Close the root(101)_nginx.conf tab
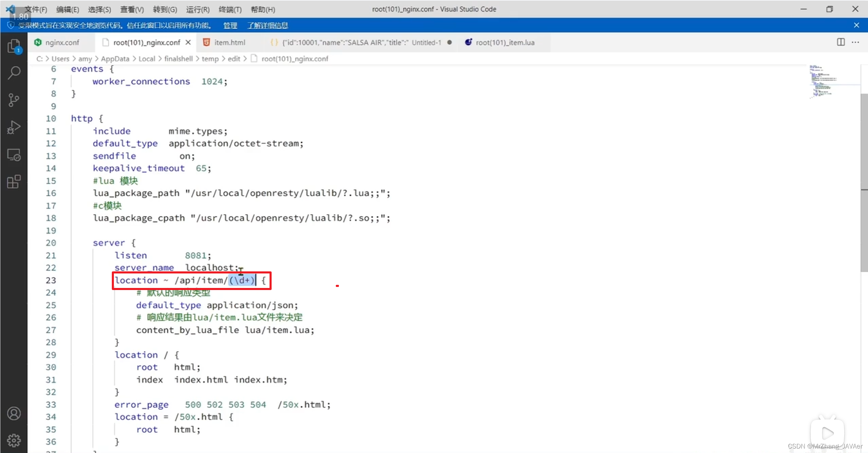This screenshot has height=453, width=868. point(188,42)
